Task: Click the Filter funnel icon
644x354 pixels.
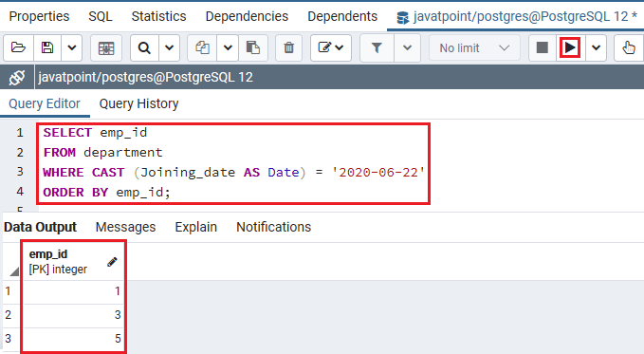Action: pos(377,47)
